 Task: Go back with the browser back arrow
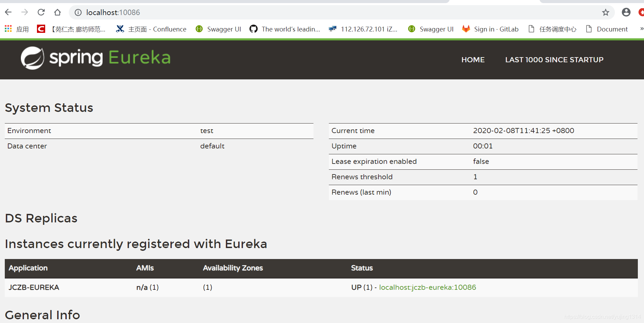click(x=8, y=12)
